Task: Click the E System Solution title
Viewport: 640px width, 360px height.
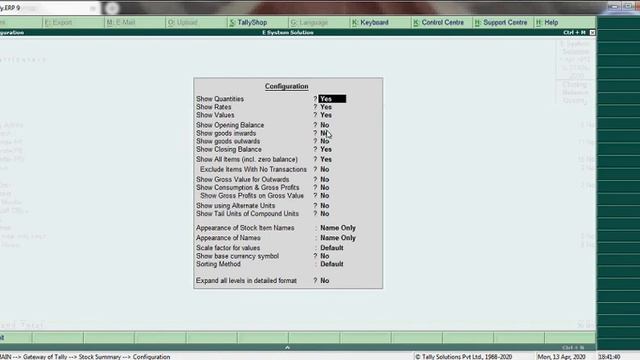Action: coord(288,32)
